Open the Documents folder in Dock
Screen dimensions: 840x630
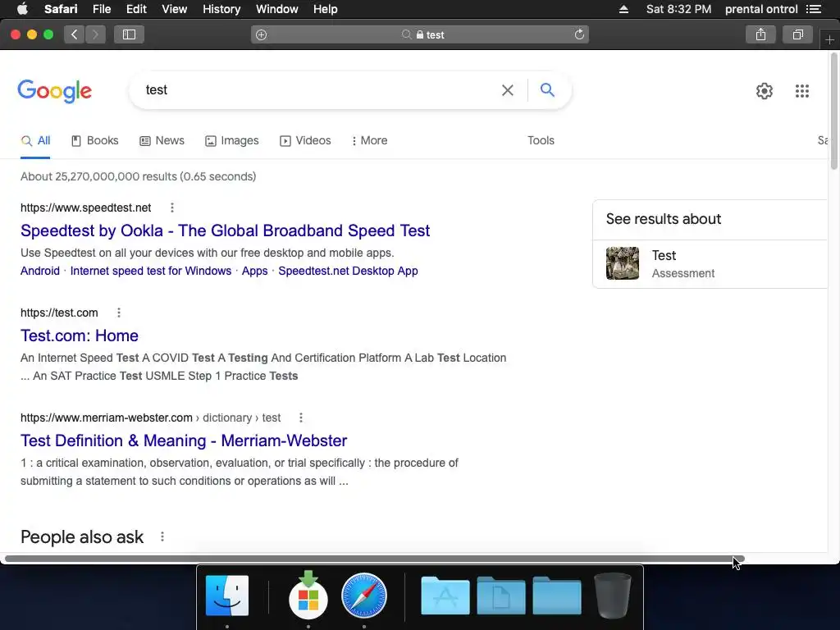click(x=501, y=596)
